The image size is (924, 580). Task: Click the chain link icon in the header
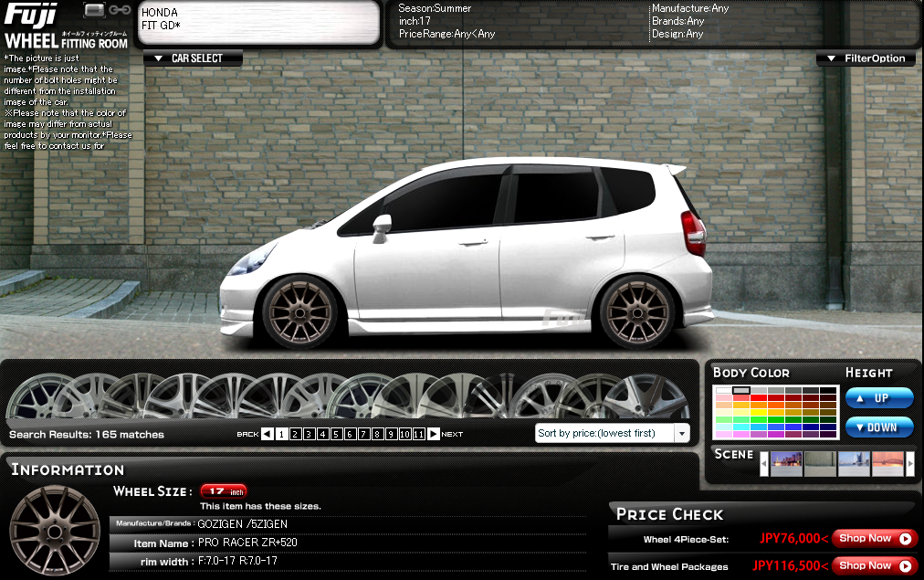(120, 10)
